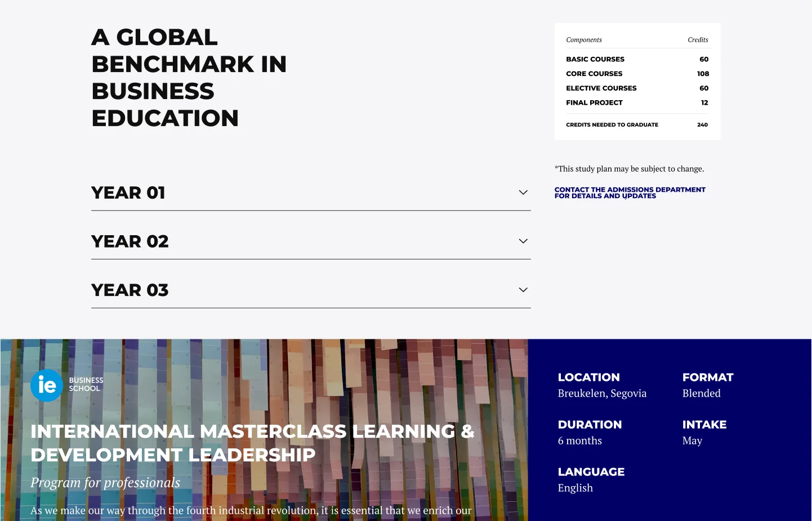Screen dimensions: 812x521
Task: Click the A Global Benchmark heading
Action: [189, 78]
